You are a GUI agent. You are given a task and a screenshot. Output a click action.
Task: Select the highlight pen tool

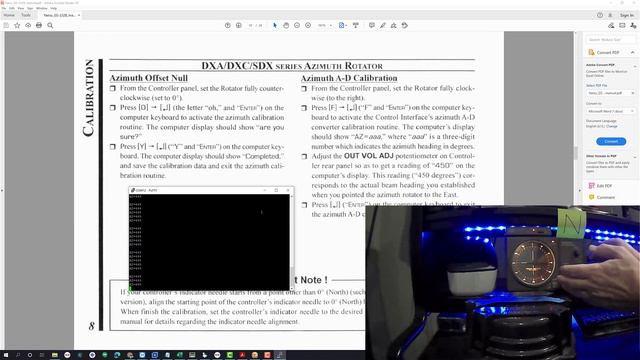tap(382, 25)
